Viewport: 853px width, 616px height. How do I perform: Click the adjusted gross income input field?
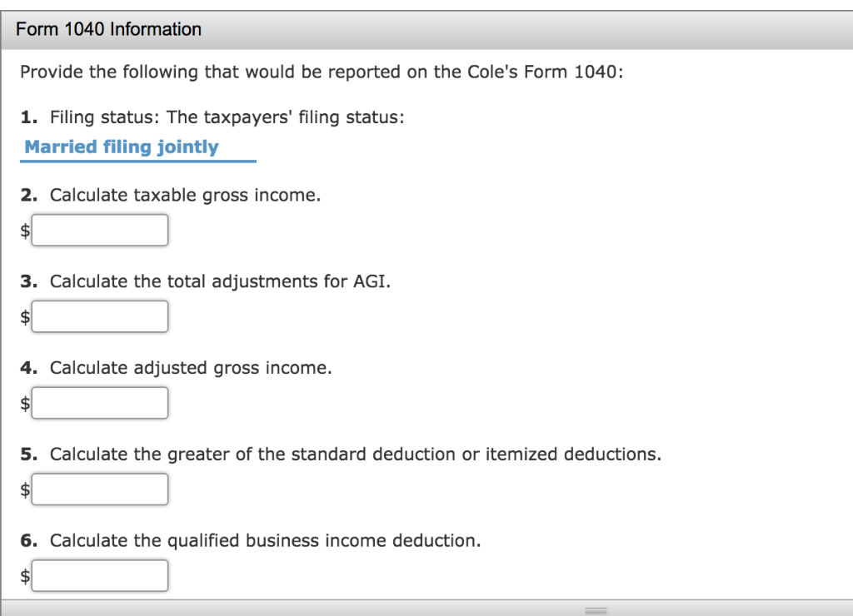coord(100,403)
